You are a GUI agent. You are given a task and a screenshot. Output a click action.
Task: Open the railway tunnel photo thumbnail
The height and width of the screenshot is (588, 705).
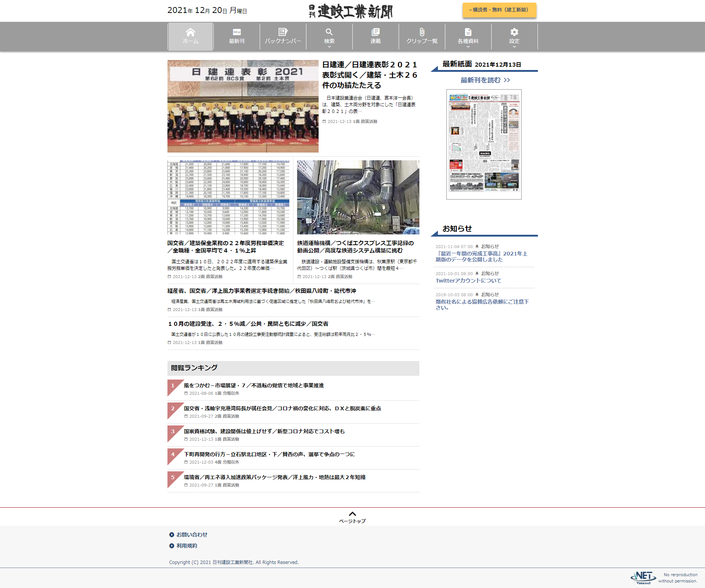(358, 197)
